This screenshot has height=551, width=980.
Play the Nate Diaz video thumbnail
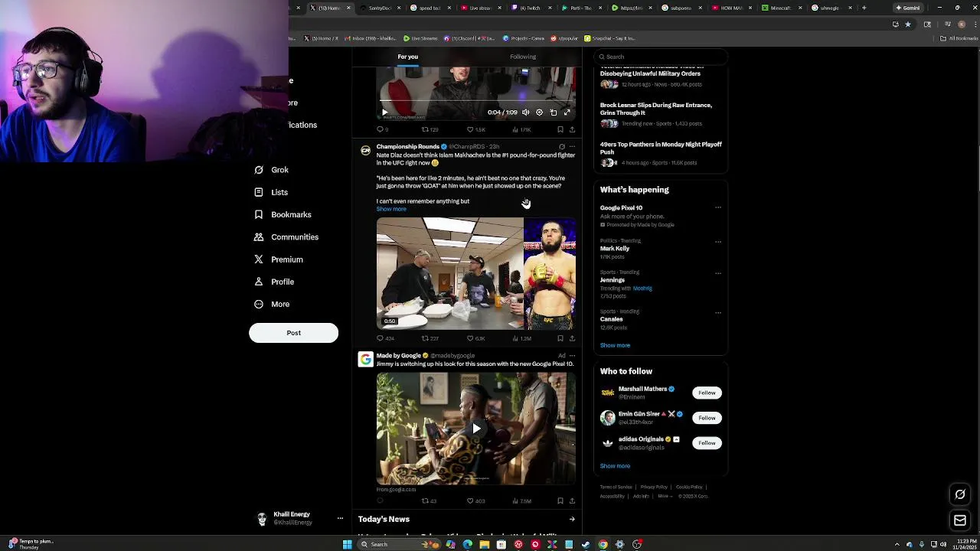[x=475, y=273]
